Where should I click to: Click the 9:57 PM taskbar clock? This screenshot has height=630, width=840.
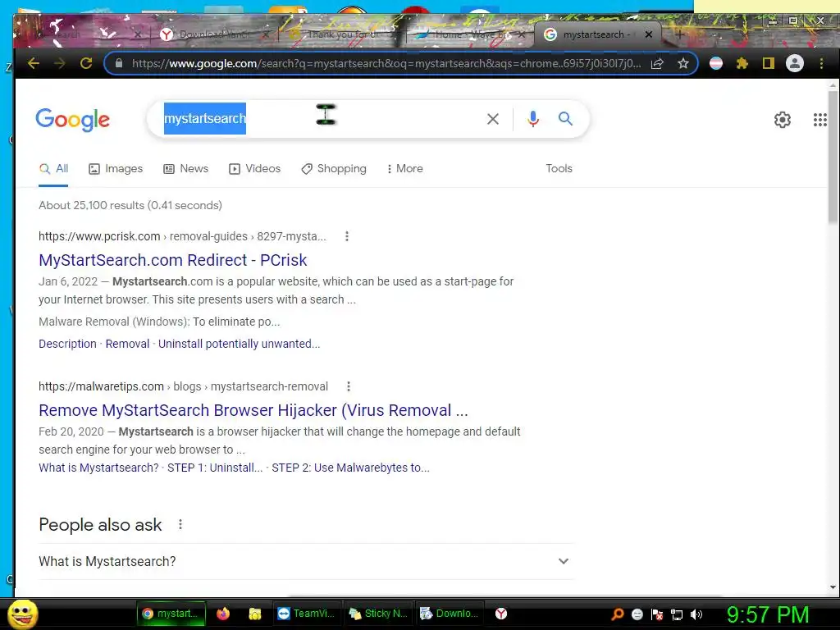pyautogui.click(x=767, y=614)
